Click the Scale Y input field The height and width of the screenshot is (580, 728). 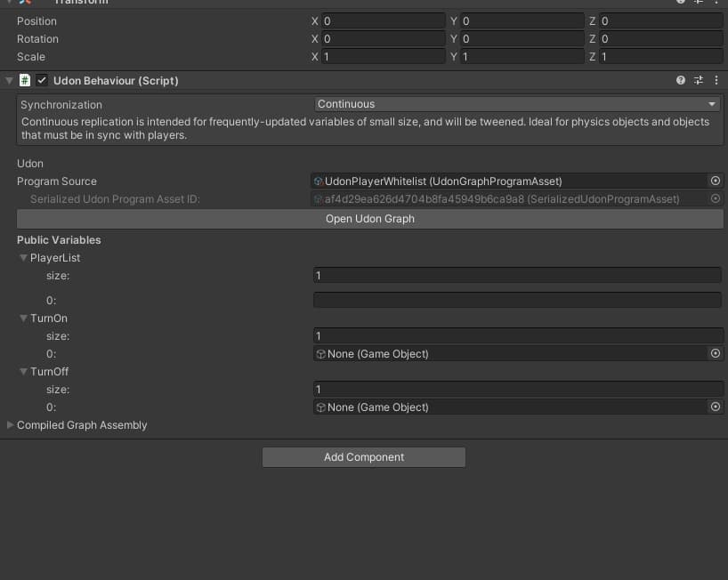(522, 57)
